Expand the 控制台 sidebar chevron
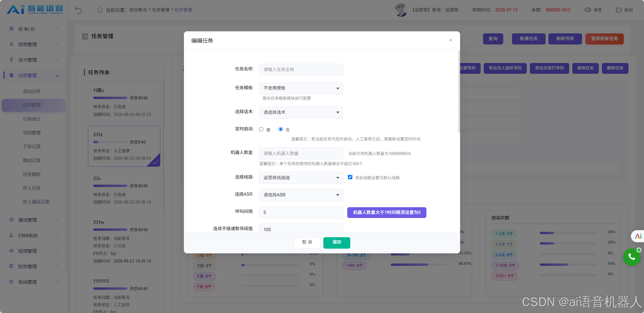Viewport: 644px width, 313px height. click(x=58, y=29)
